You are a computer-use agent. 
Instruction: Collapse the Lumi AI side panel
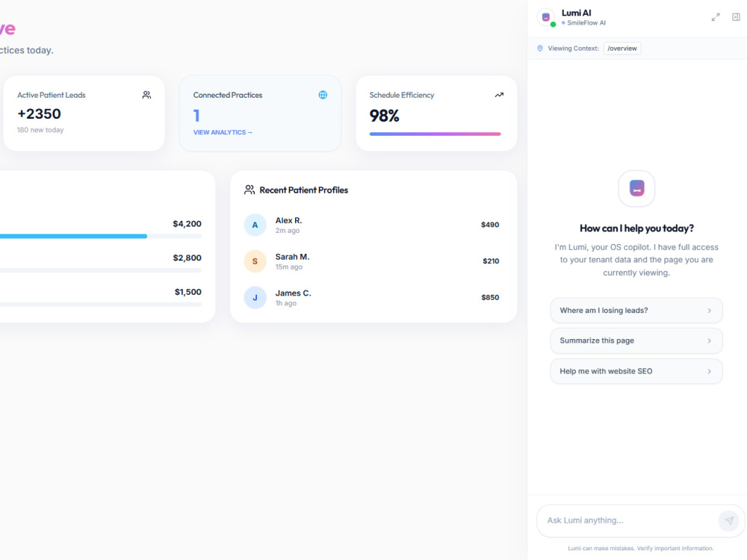coord(736,17)
